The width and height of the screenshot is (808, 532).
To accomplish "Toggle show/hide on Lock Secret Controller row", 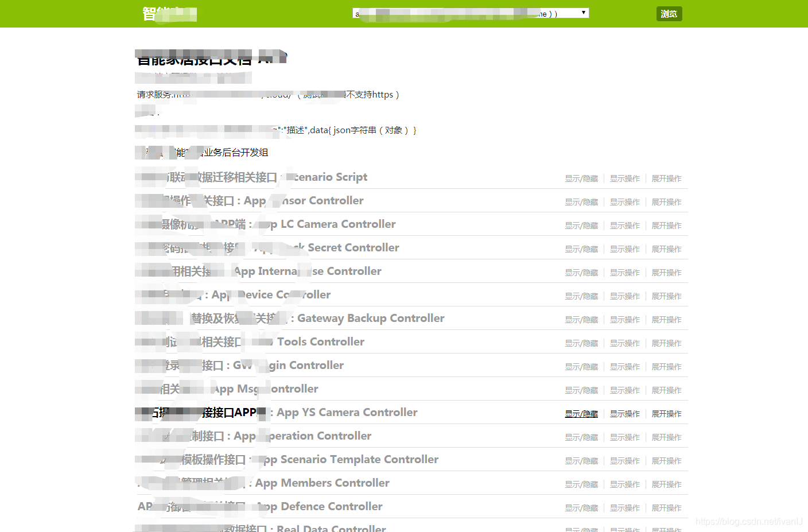I will [x=581, y=248].
